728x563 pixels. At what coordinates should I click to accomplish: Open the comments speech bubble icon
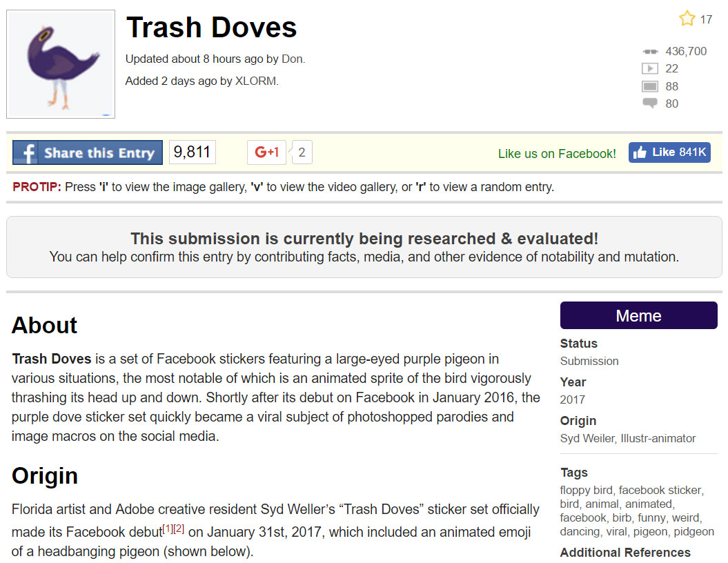click(650, 103)
